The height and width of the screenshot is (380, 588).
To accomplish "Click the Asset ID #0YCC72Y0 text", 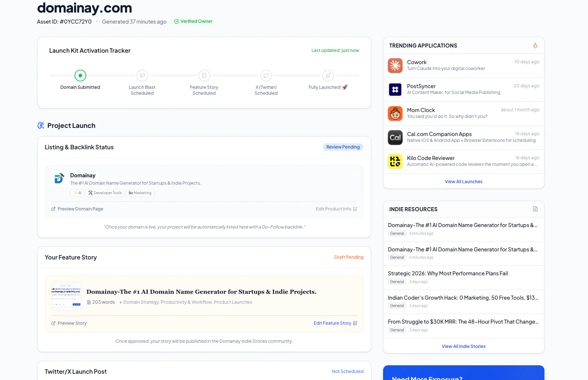I will pos(64,22).
